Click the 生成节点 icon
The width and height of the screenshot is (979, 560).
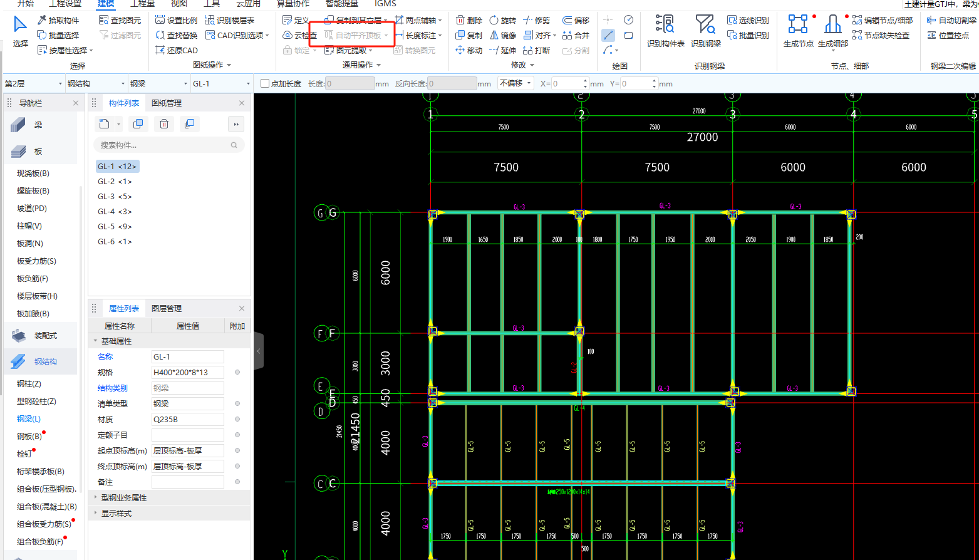pyautogui.click(x=798, y=25)
